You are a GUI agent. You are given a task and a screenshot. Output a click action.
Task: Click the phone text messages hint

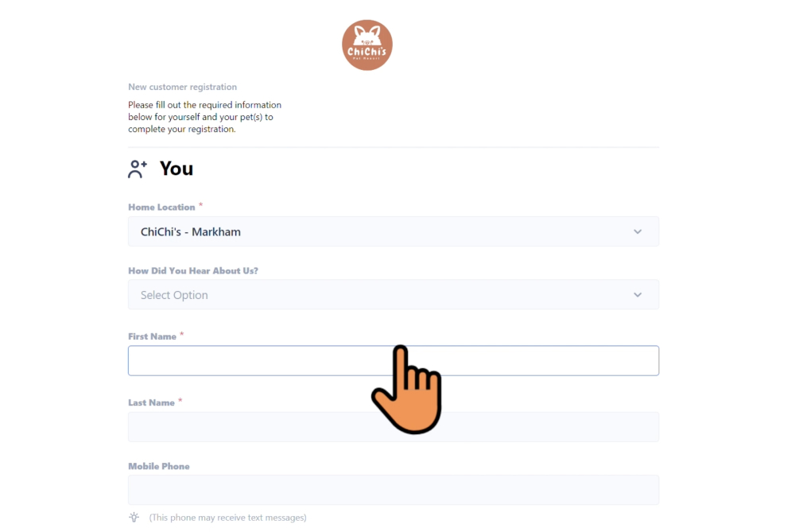[227, 518]
